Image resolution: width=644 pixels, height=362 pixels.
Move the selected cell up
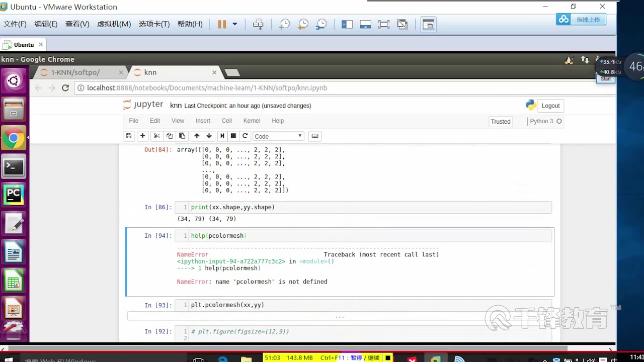point(196,136)
